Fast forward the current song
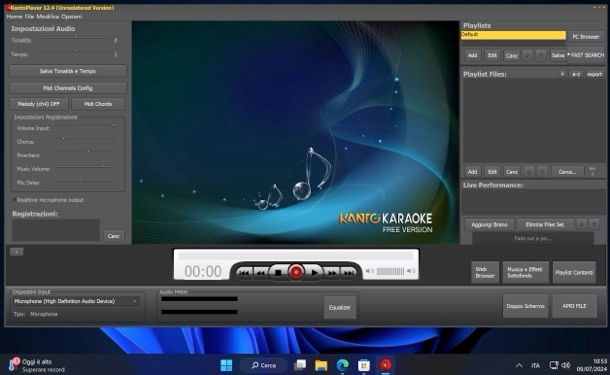 click(x=331, y=273)
